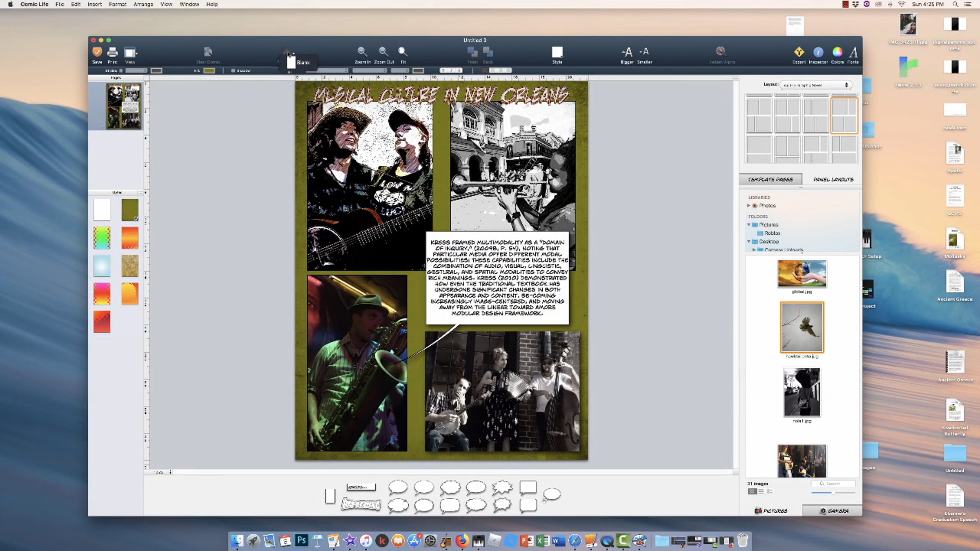The height and width of the screenshot is (551, 980).
Task: Open the File menu
Action: pyautogui.click(x=60, y=4)
